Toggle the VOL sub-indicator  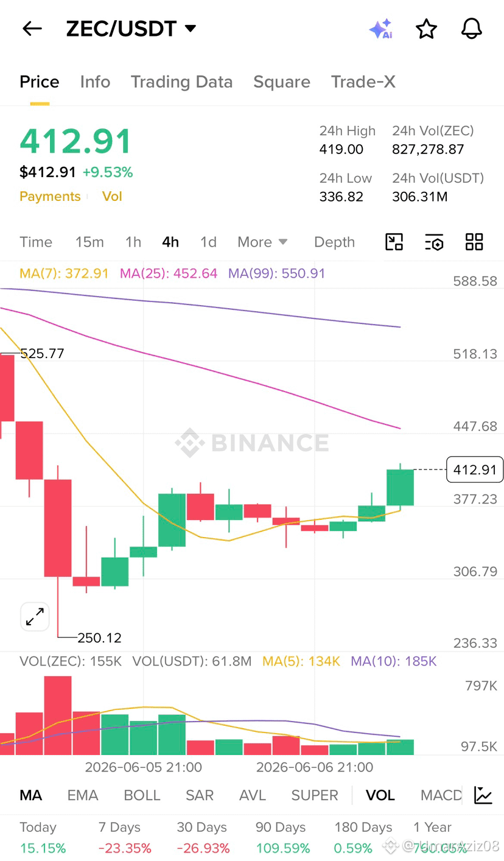click(x=380, y=795)
